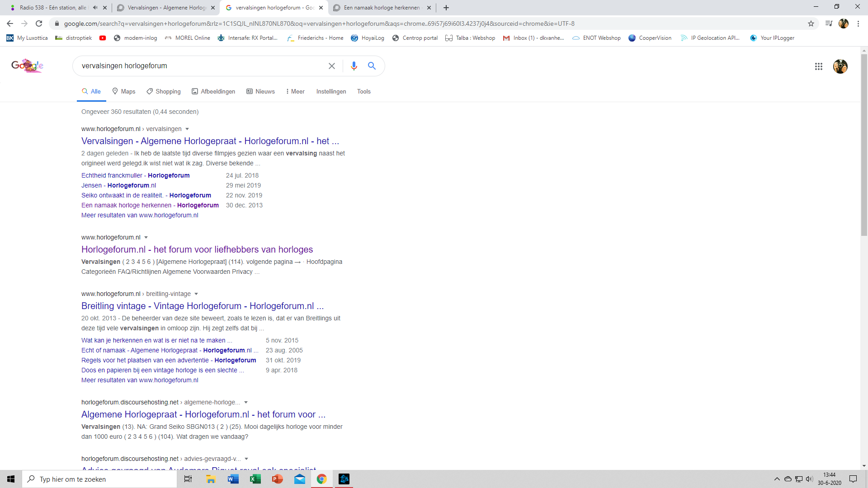Clear the search box with the X
Screen dimensions: 868x488
pyautogui.click(x=332, y=66)
